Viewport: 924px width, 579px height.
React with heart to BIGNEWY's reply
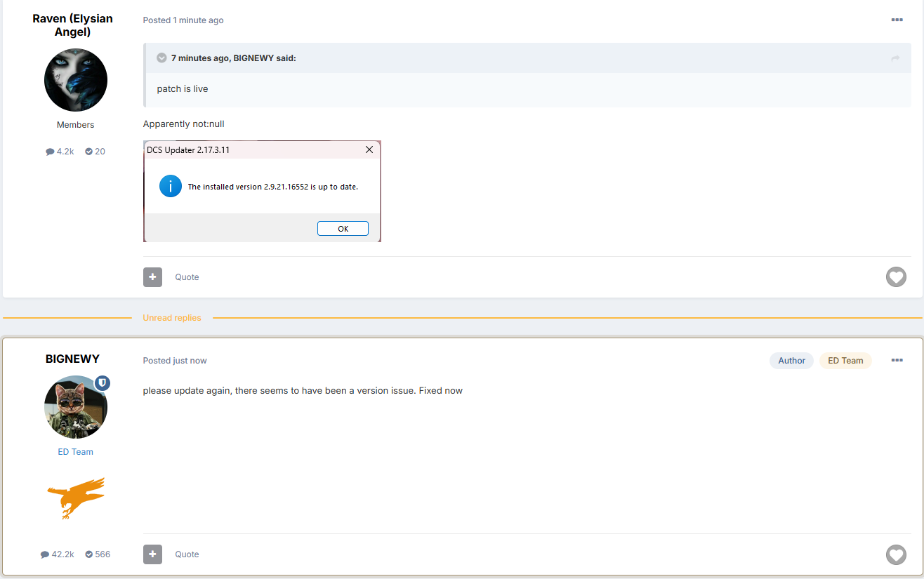click(896, 555)
